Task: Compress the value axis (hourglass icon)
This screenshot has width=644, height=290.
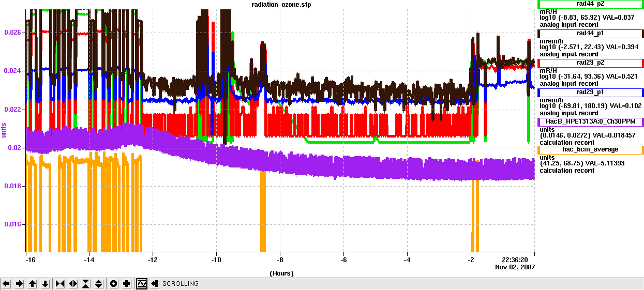Action: click(x=86, y=284)
